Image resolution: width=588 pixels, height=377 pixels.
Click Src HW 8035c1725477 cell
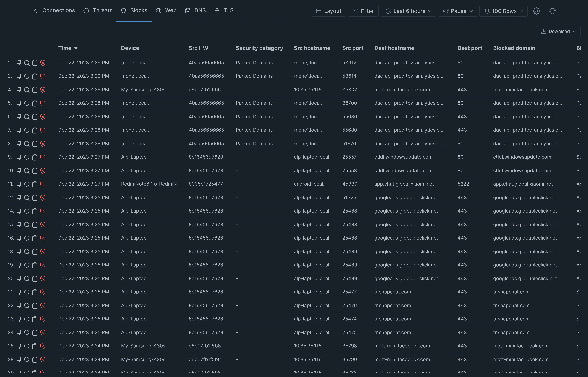click(206, 184)
